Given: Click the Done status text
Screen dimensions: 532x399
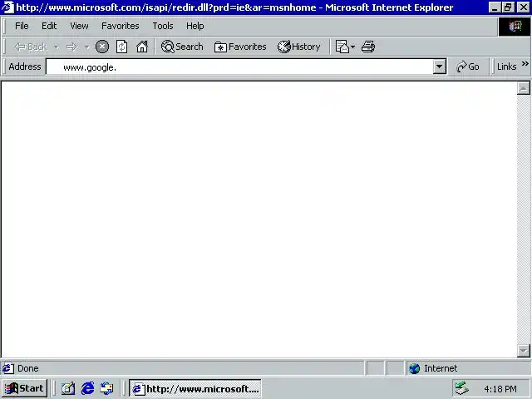Looking at the screenshot, I should (x=27, y=368).
